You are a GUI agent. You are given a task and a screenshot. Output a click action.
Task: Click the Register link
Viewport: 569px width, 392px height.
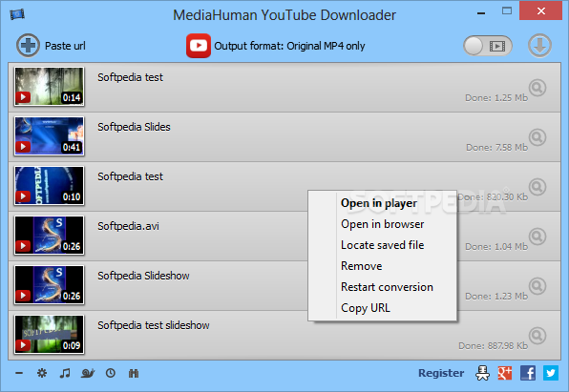tap(441, 373)
